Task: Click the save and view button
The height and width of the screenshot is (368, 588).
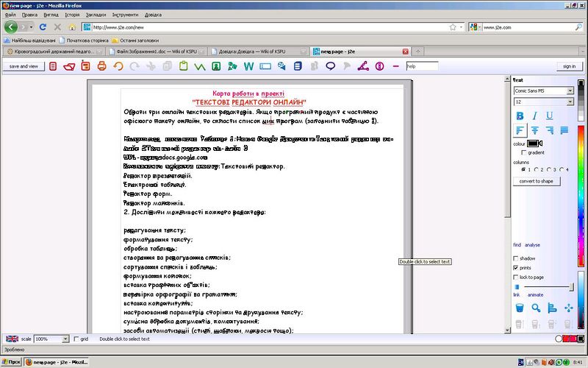Action: (x=24, y=66)
